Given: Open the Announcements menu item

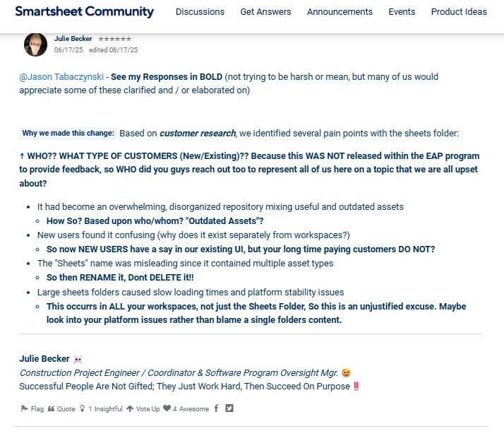Looking at the screenshot, I should click(340, 12).
